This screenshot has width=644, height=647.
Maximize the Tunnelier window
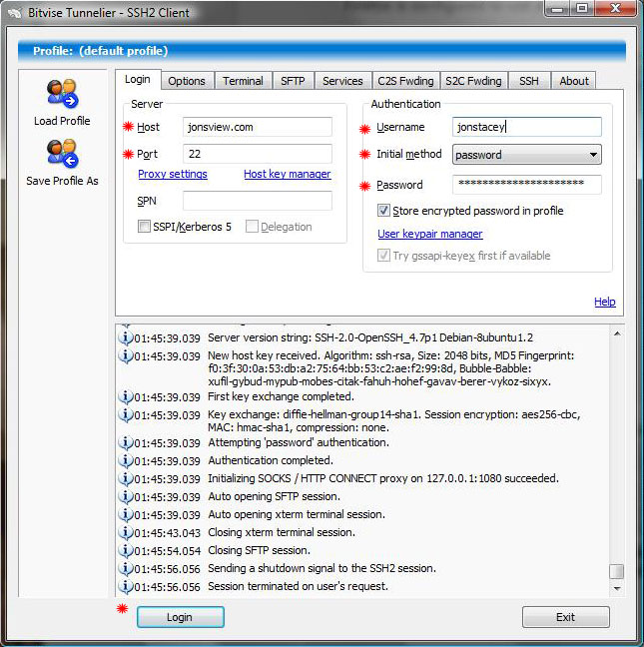(x=582, y=8)
